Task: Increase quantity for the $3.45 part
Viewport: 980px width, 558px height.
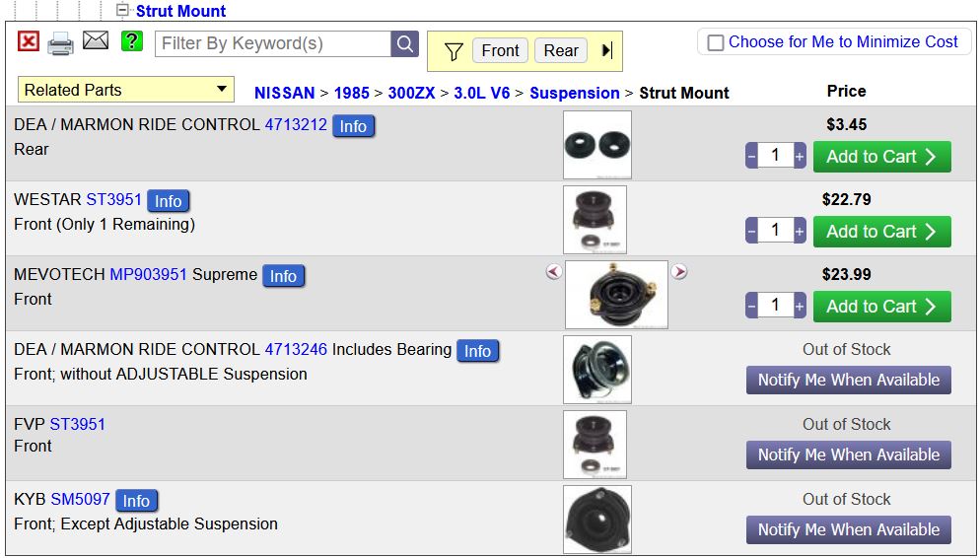Action: [x=800, y=156]
